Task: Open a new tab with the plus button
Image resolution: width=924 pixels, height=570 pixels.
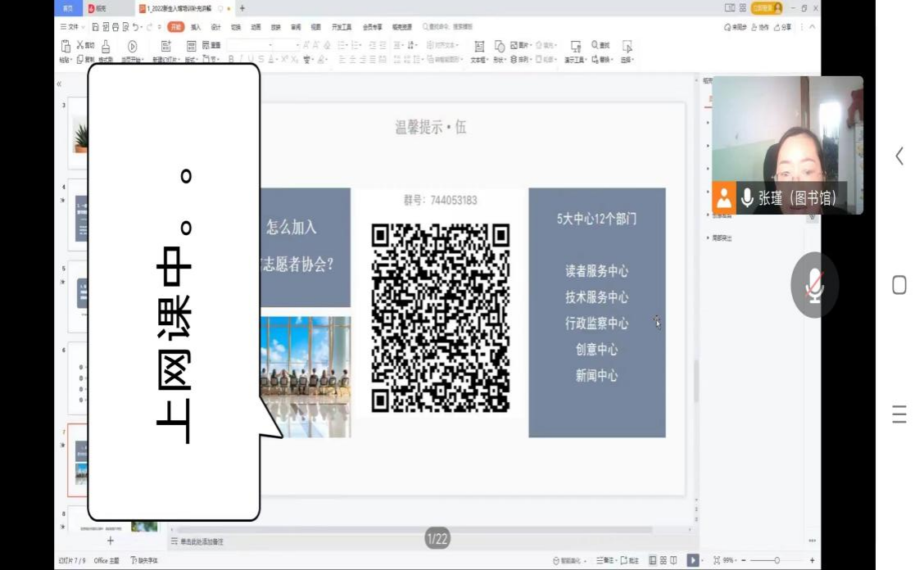Action: coord(242,9)
